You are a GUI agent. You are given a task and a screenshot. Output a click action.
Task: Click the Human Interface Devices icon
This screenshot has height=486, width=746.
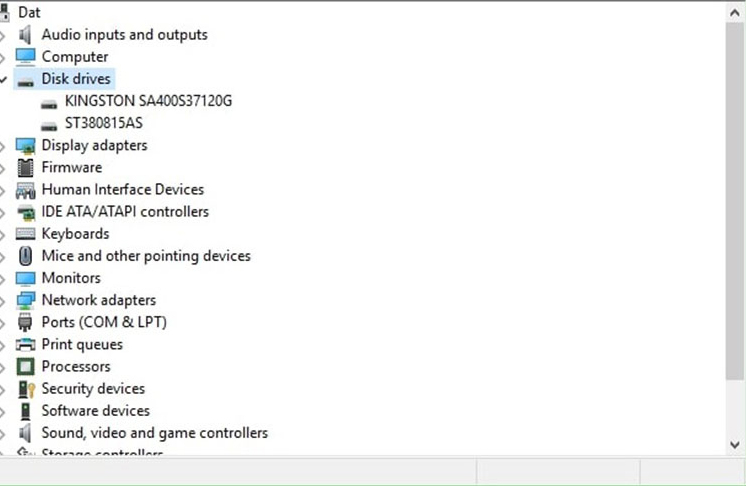point(25,190)
